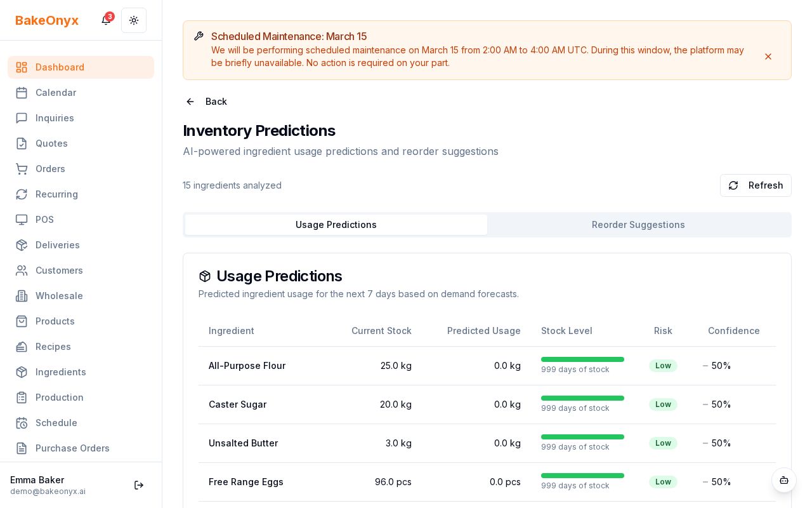Log out using the sign-out icon
The width and height of the screenshot is (812, 508).
point(139,485)
